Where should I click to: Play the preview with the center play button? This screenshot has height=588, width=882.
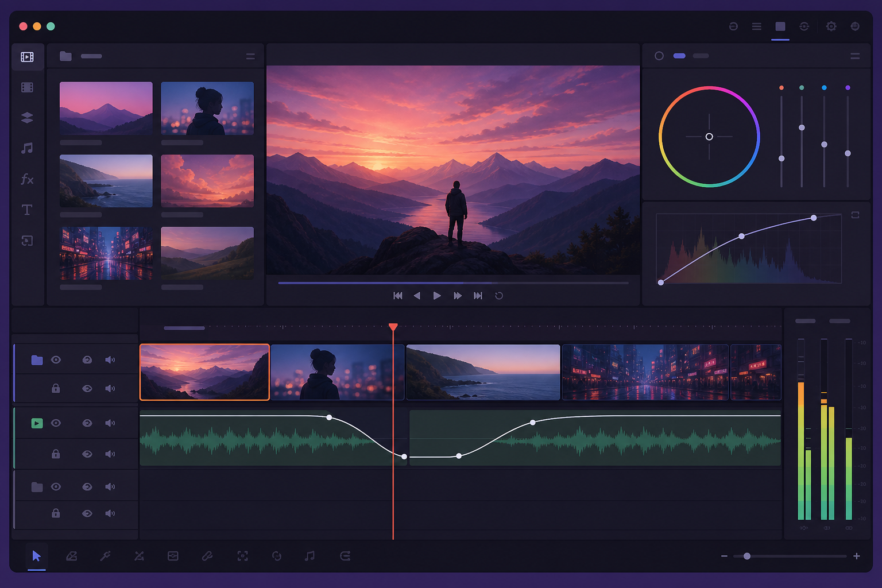tap(437, 296)
